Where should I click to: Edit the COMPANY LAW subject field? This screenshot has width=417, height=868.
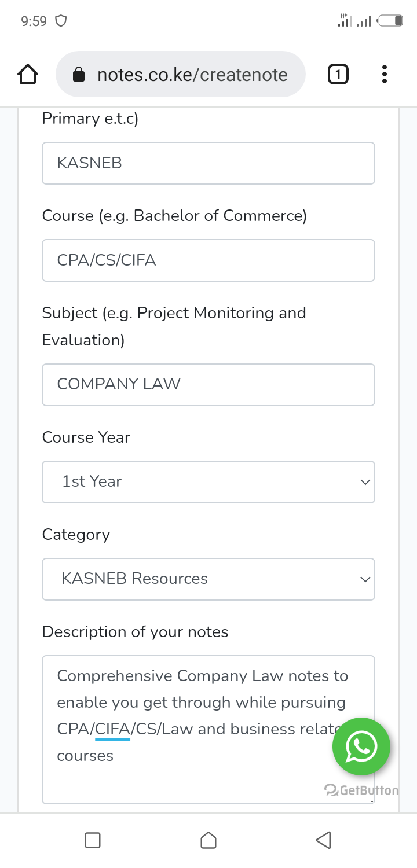208,384
